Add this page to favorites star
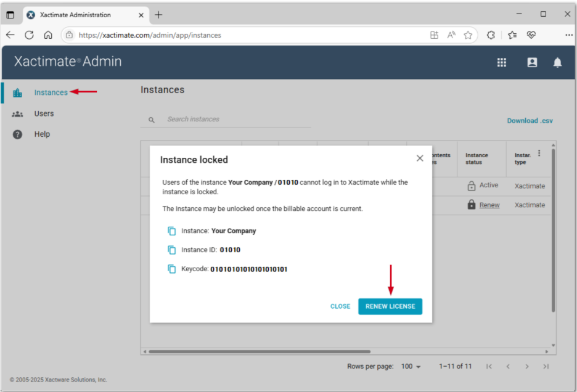Image resolution: width=577 pixels, height=392 pixels. [468, 35]
